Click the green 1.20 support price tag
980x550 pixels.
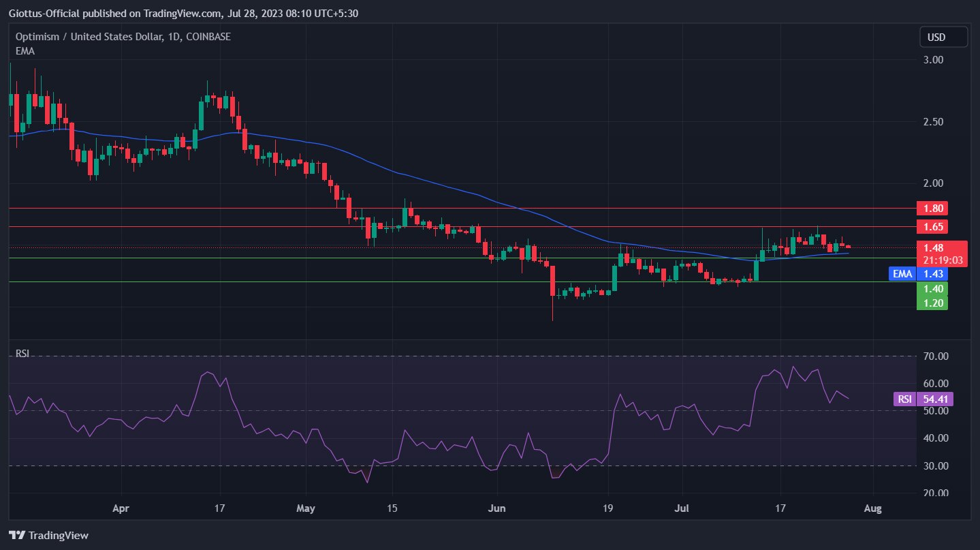point(932,303)
